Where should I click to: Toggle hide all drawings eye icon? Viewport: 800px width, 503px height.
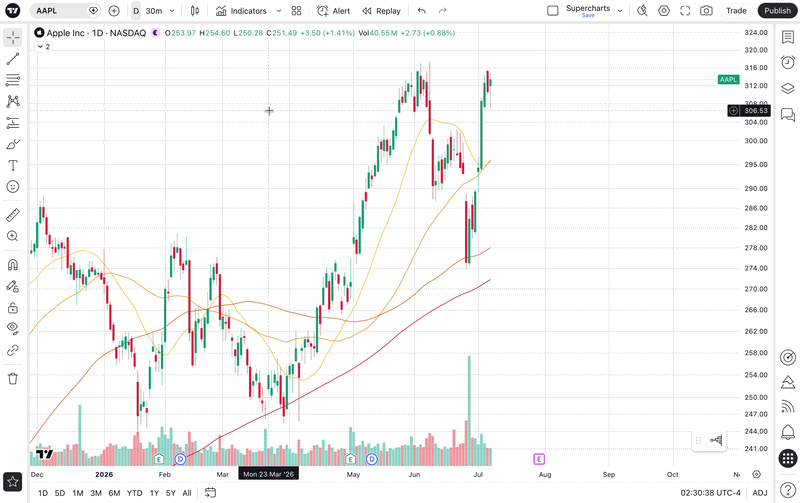pos(13,328)
